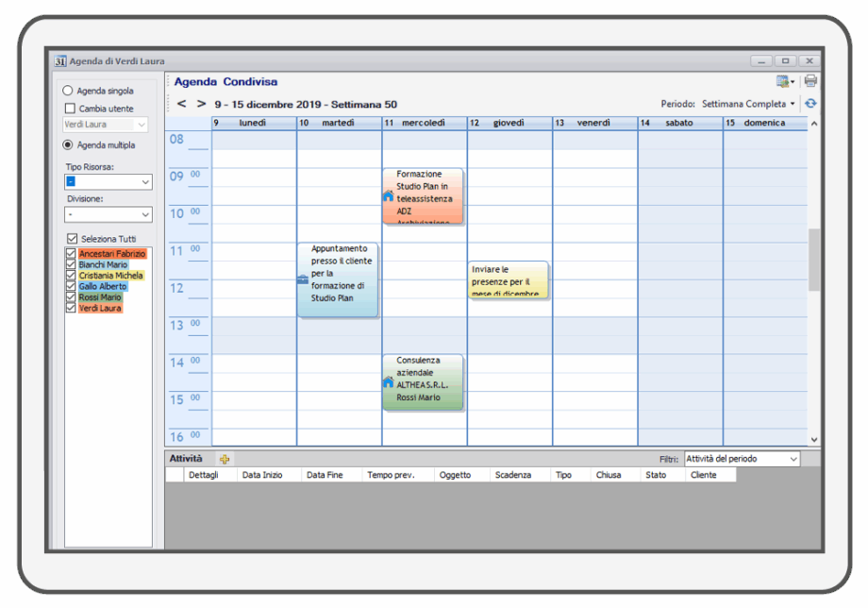868x608 pixels.
Task: Click the refresh agenda icon
Action: pos(810,104)
